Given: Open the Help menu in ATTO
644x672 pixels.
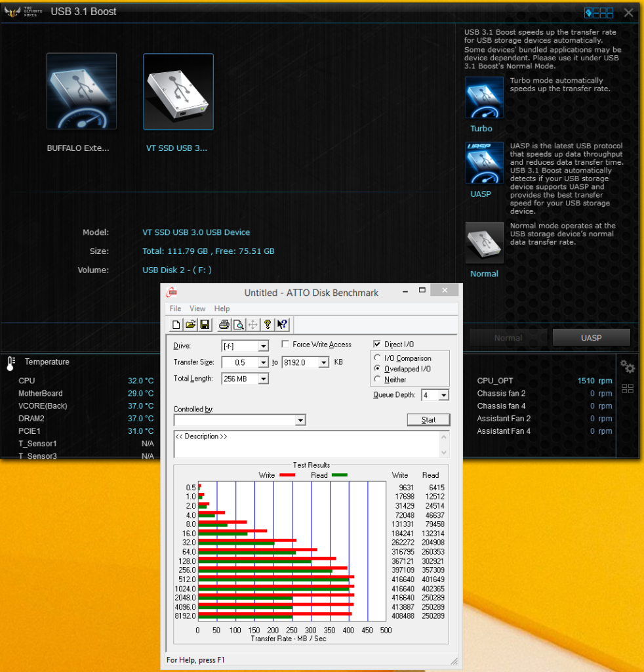Looking at the screenshot, I should coord(222,308).
